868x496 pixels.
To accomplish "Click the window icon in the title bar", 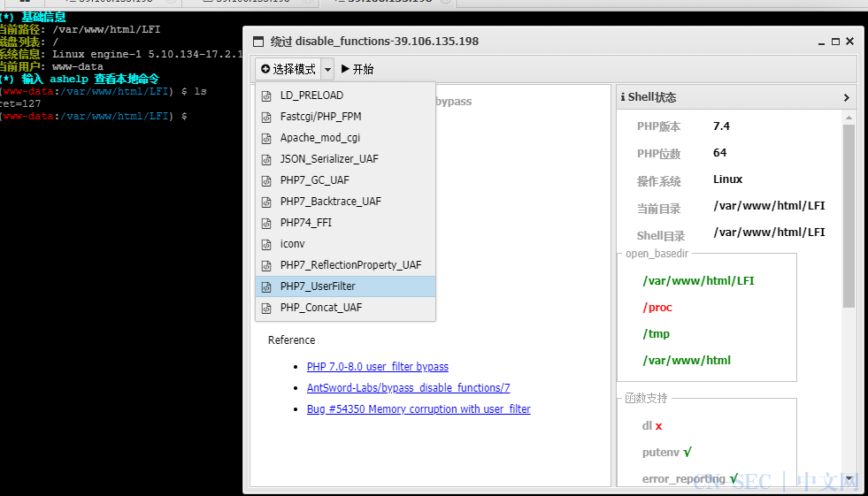I will pos(258,42).
